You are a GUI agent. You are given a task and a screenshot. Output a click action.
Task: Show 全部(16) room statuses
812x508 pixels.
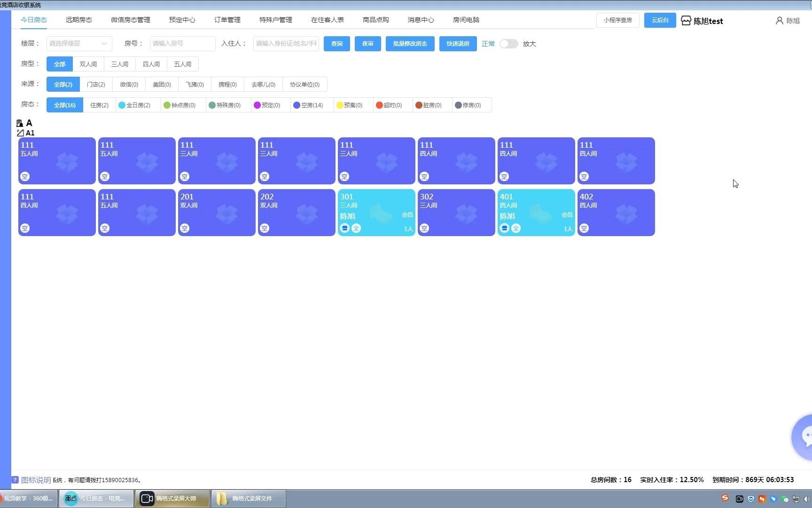point(65,105)
